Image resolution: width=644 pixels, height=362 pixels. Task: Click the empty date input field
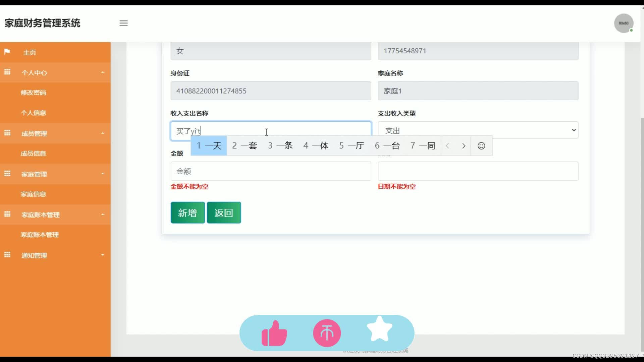pyautogui.click(x=478, y=171)
